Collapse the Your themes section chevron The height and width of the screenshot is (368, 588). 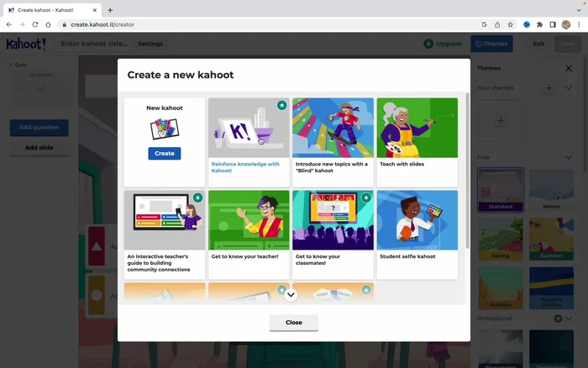pos(569,87)
